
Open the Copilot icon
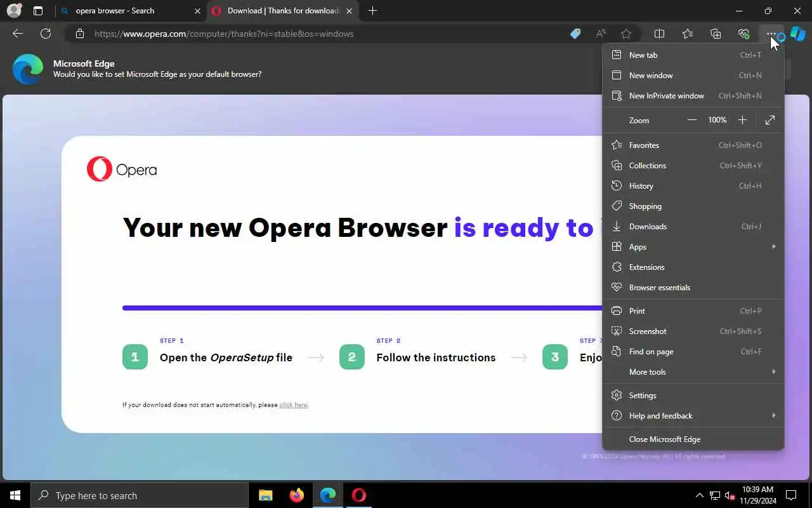[x=797, y=34]
